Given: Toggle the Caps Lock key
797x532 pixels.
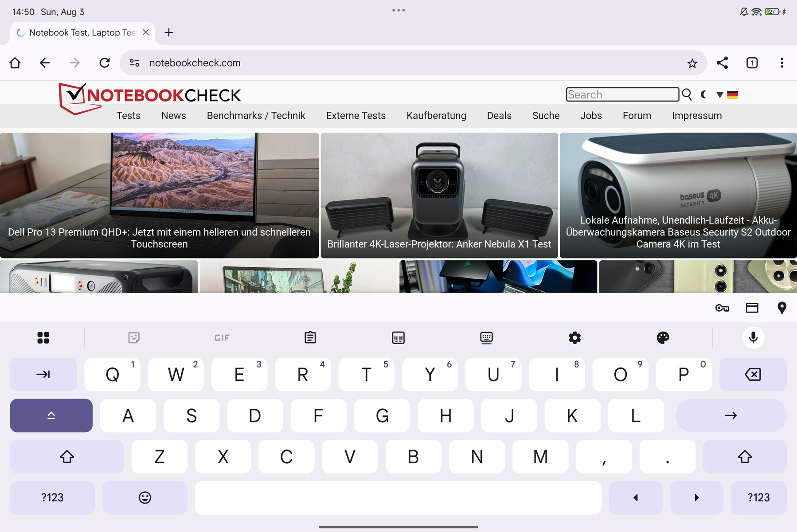Looking at the screenshot, I should [x=51, y=415].
